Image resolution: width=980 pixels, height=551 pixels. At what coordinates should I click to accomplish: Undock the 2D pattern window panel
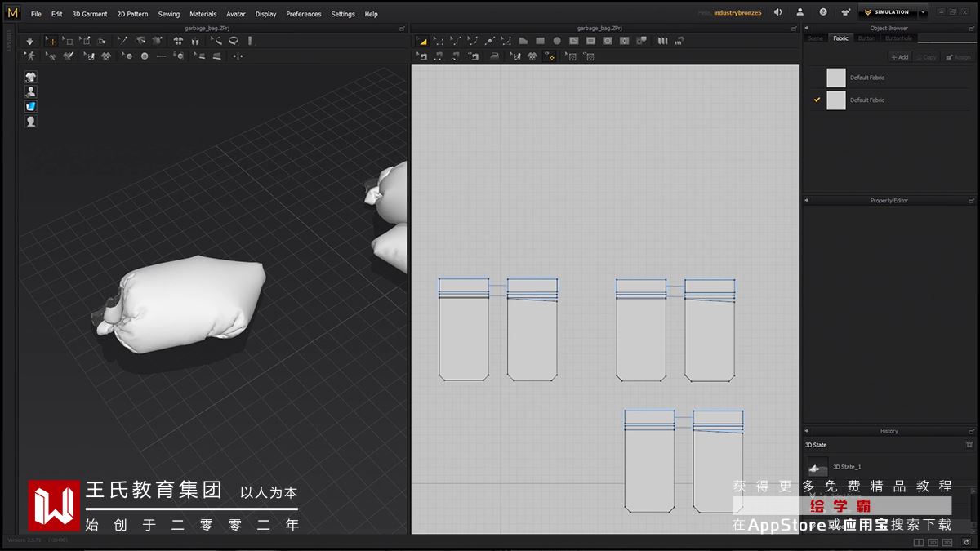(x=794, y=28)
